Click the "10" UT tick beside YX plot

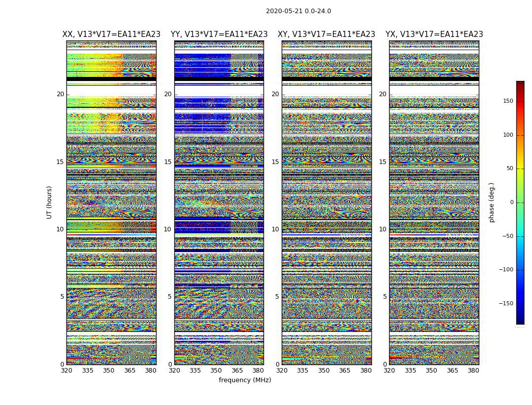point(383,229)
